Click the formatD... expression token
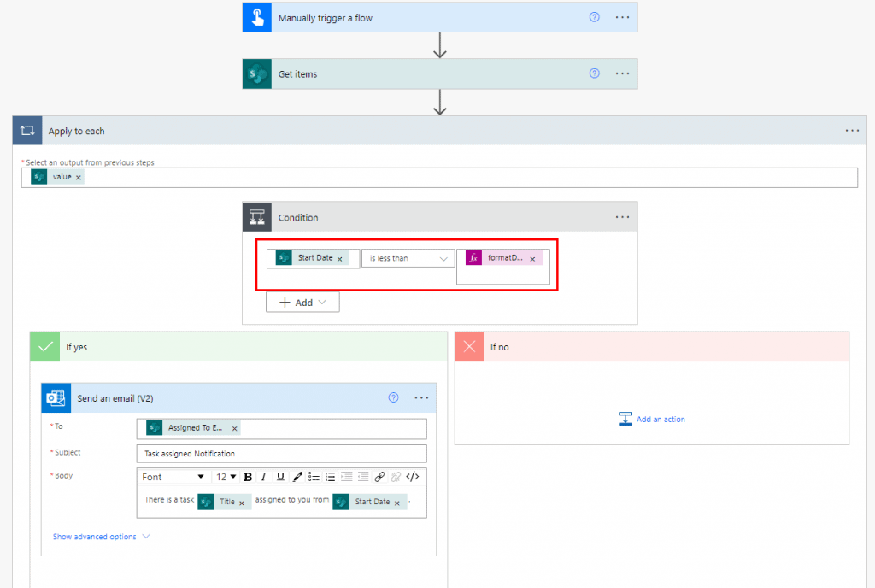Screen dimensions: 875x588 coord(504,258)
